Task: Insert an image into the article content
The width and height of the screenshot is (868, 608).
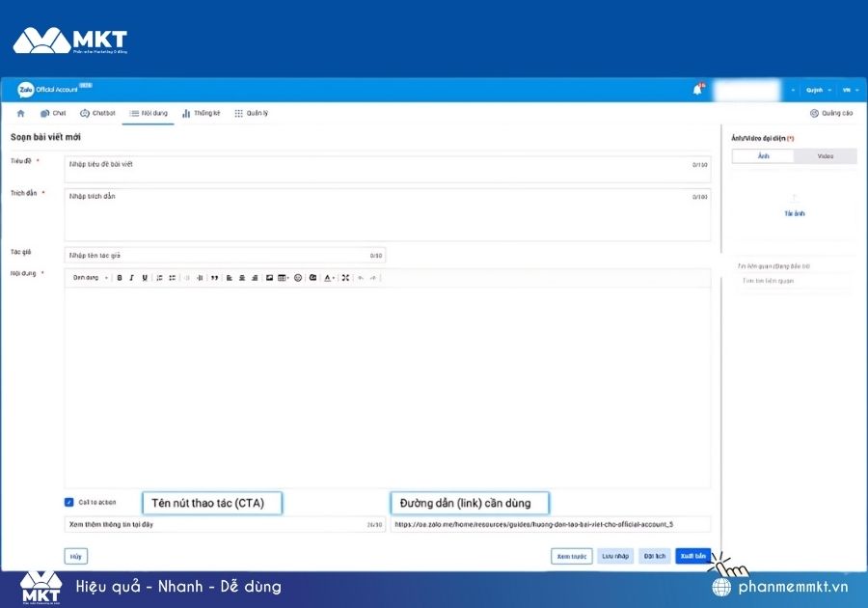Action: (x=269, y=278)
